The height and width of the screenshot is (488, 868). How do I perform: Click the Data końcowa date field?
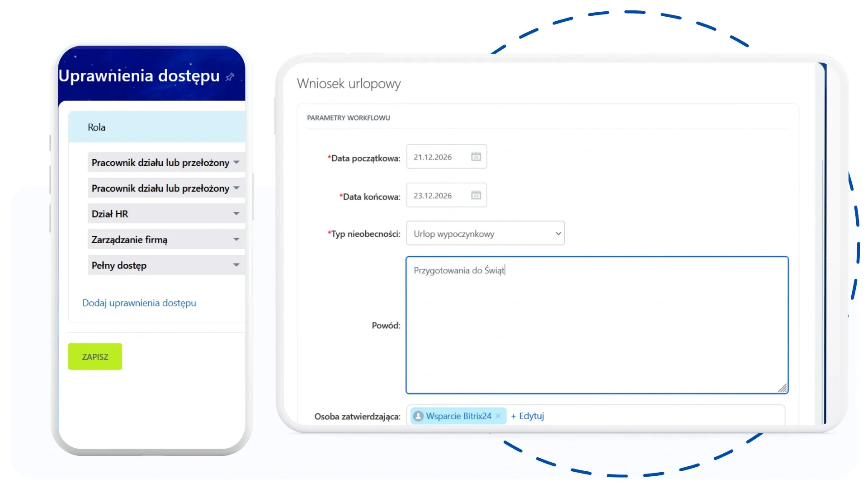tap(437, 195)
